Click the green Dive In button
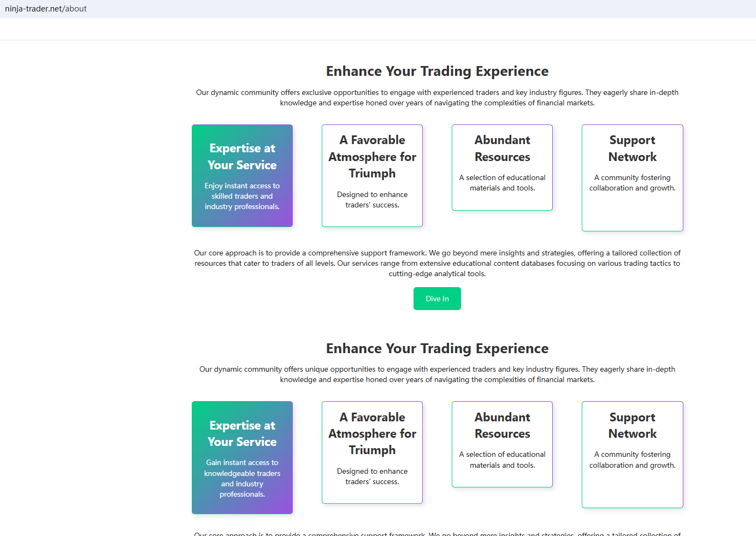The height and width of the screenshot is (536, 756). pos(437,299)
